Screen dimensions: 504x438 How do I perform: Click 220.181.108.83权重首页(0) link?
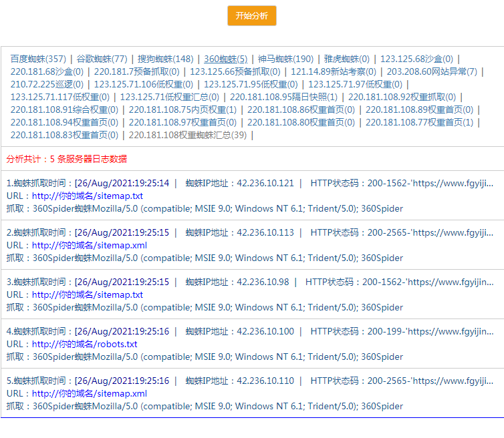tap(64, 135)
